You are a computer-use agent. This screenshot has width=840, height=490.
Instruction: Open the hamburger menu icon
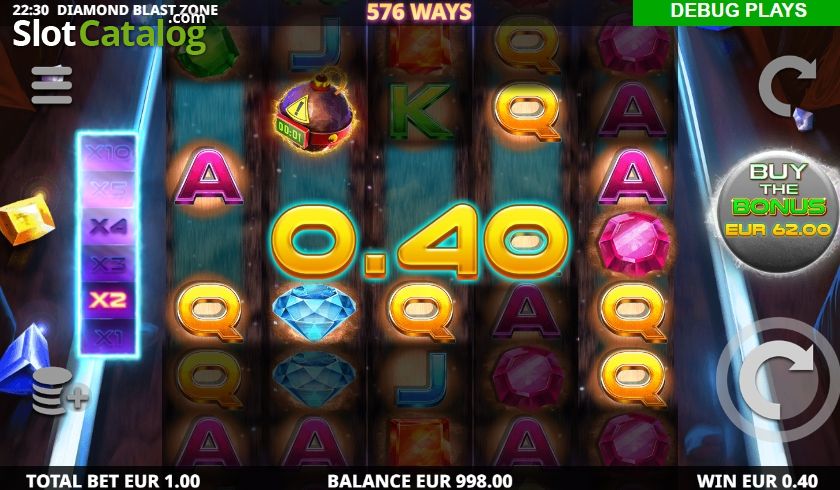point(51,85)
